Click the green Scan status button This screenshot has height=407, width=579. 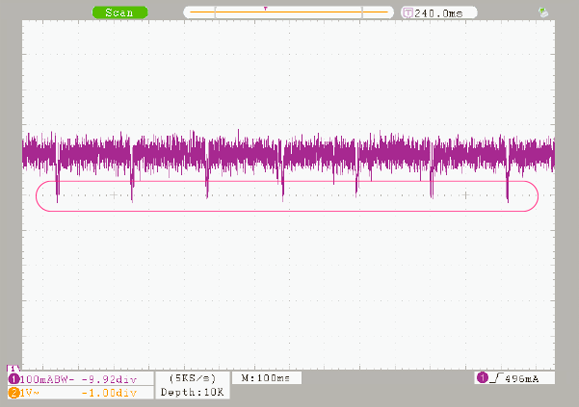tap(120, 13)
